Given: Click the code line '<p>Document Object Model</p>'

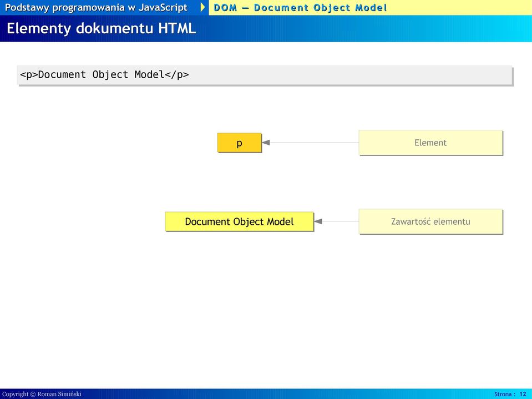Looking at the screenshot, I should [x=104, y=74].
